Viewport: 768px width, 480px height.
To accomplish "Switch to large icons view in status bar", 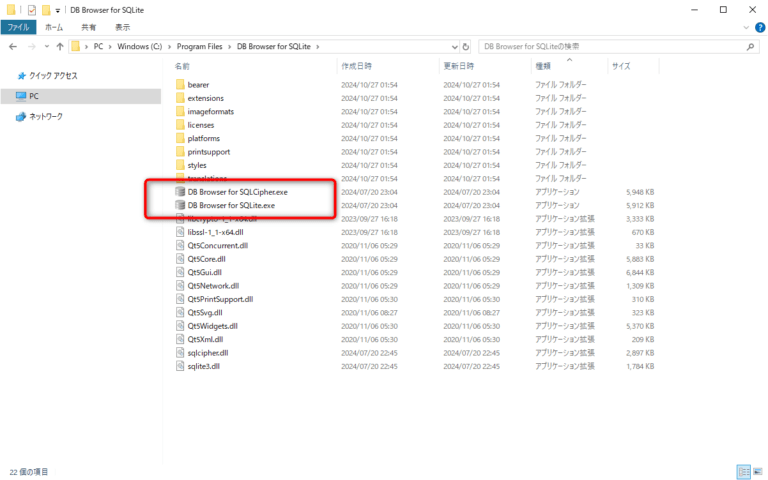I will coord(757,471).
